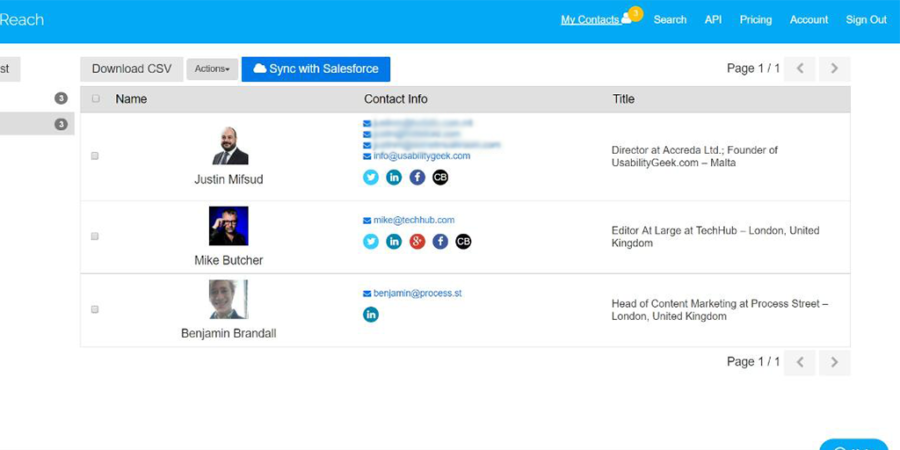The width and height of the screenshot is (900, 450).
Task: Click Sign Out in navigation
Action: pyautogui.click(x=866, y=20)
